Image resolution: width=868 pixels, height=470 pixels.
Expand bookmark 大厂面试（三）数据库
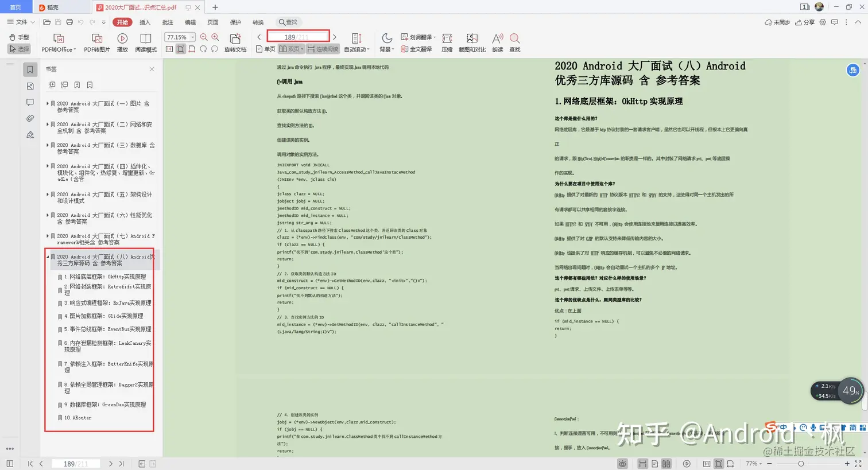(47, 145)
